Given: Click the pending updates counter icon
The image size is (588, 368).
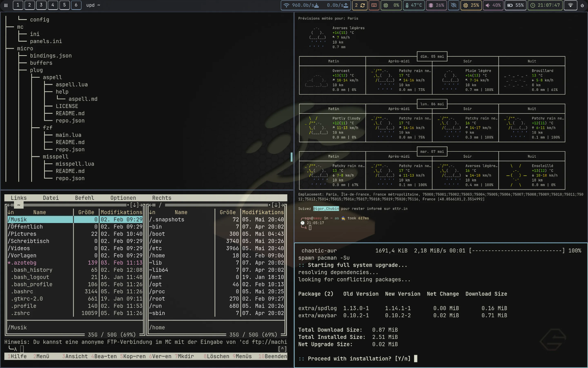Looking at the screenshot, I should 360,5.
